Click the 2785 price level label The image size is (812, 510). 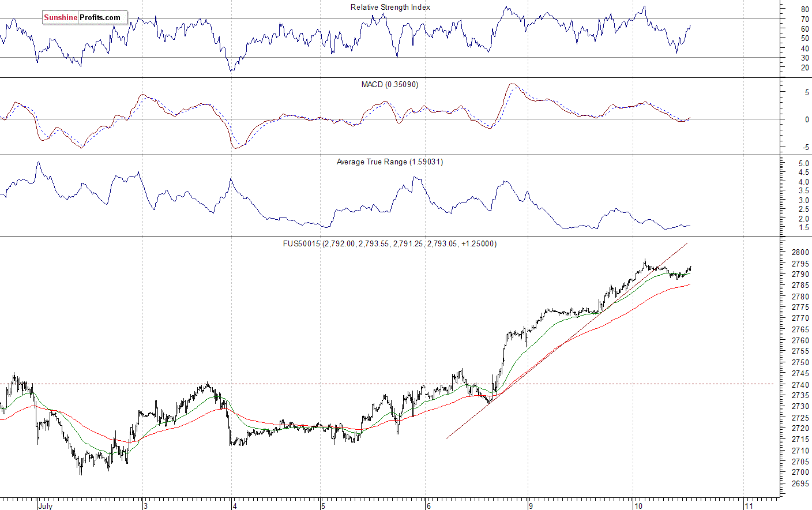pos(800,286)
